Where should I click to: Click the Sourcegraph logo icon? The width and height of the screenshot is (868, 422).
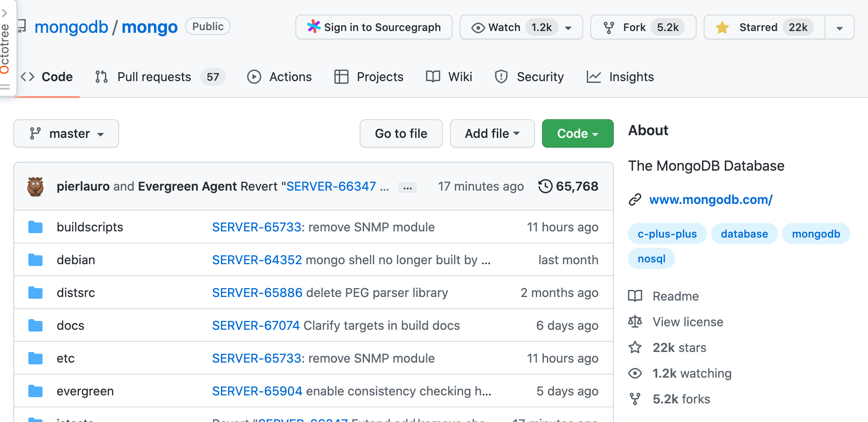[x=314, y=27]
